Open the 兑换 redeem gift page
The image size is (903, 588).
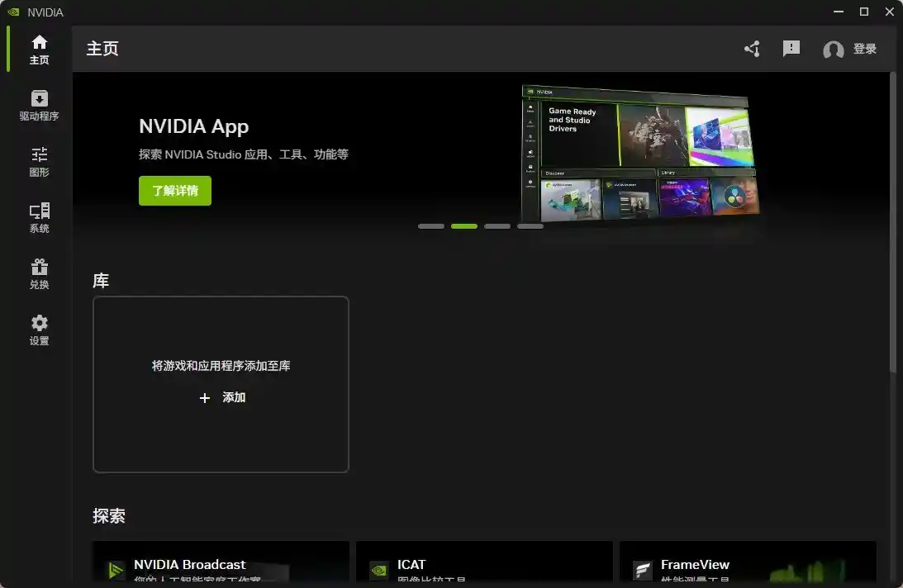[x=39, y=274]
